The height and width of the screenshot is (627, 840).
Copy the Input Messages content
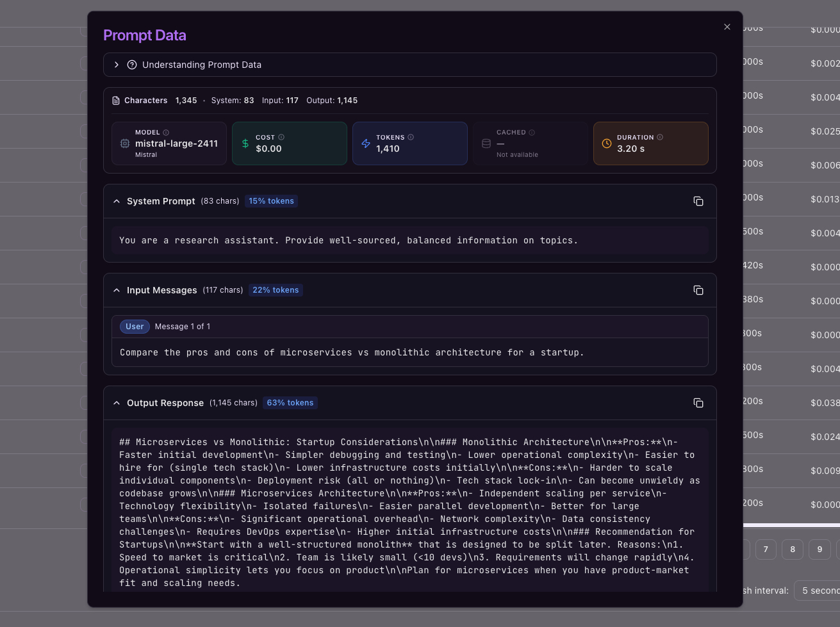[x=698, y=290]
